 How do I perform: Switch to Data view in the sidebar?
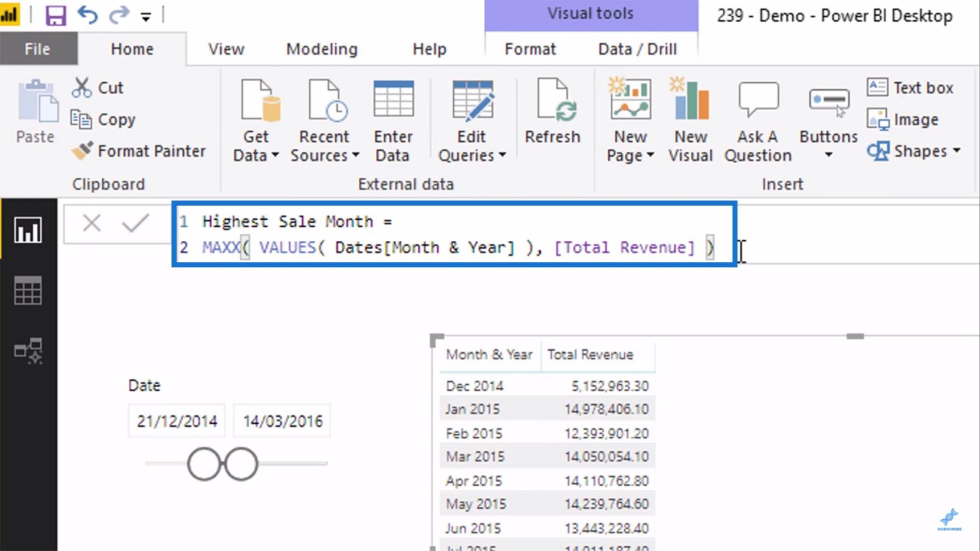pyautogui.click(x=28, y=290)
